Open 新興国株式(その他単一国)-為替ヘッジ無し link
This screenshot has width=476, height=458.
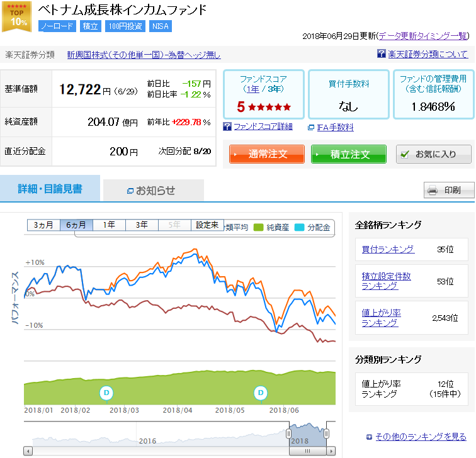144,55
